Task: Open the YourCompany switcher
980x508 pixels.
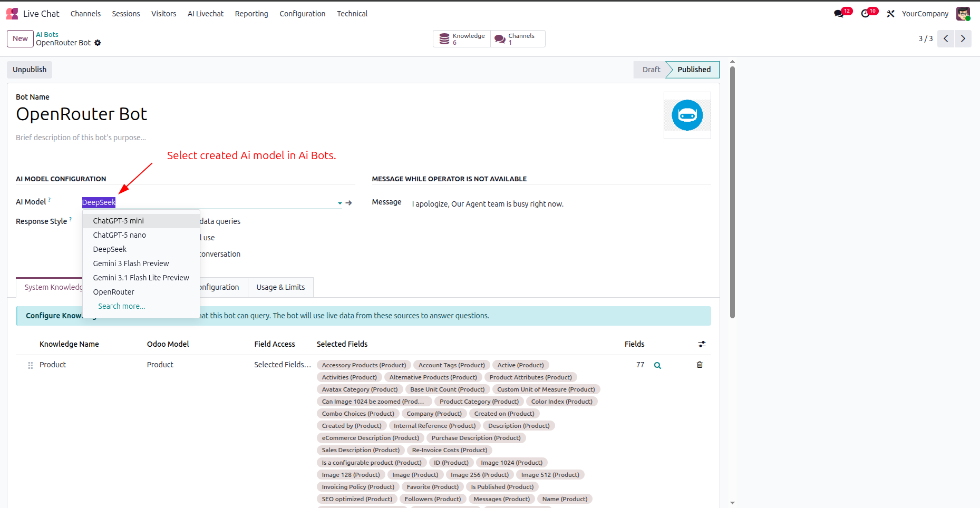Action: (x=925, y=14)
